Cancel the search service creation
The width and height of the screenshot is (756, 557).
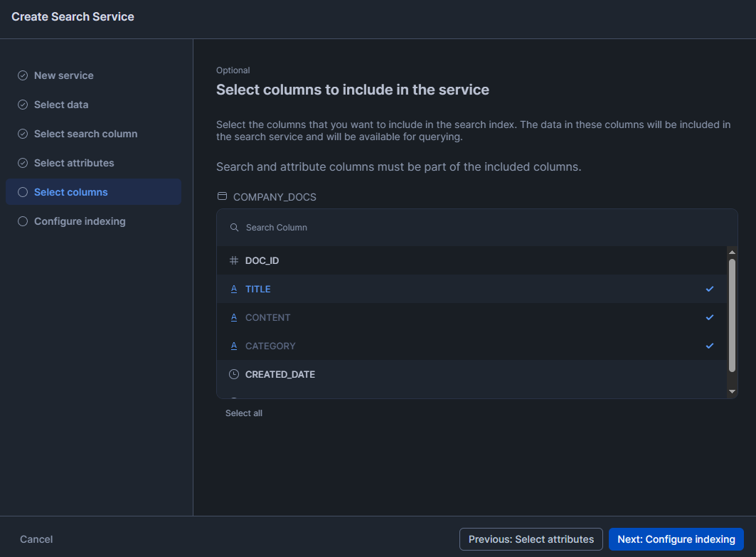click(36, 539)
